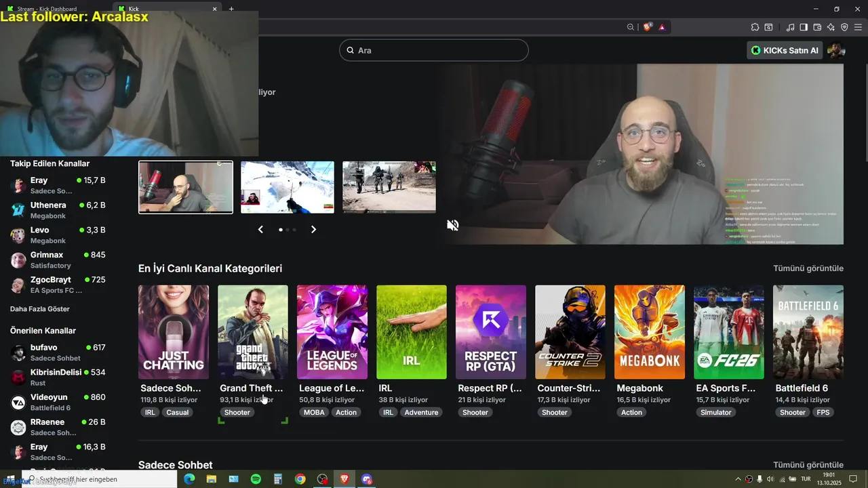Open the Just Chatting category card

tap(174, 332)
